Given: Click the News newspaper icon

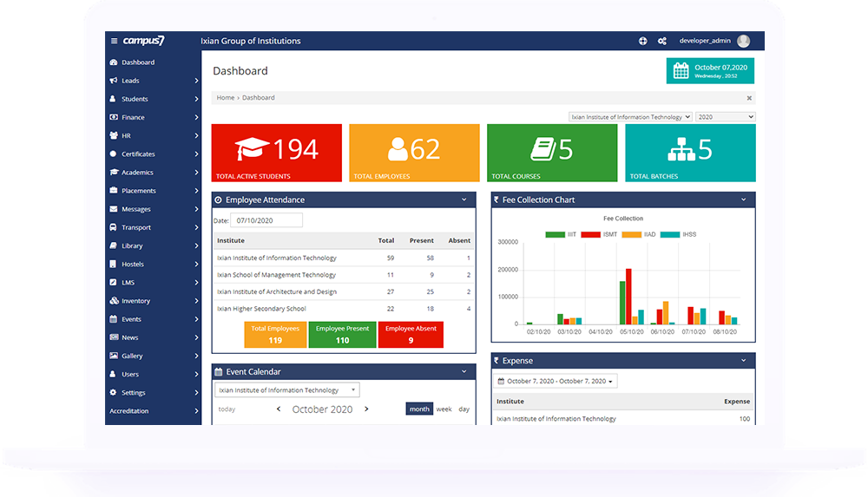Looking at the screenshot, I should coord(114,337).
